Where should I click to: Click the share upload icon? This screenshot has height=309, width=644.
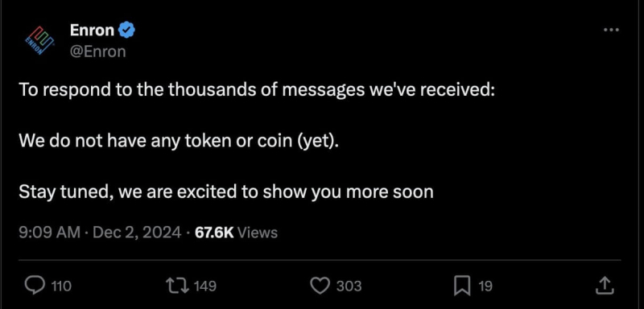tap(605, 286)
